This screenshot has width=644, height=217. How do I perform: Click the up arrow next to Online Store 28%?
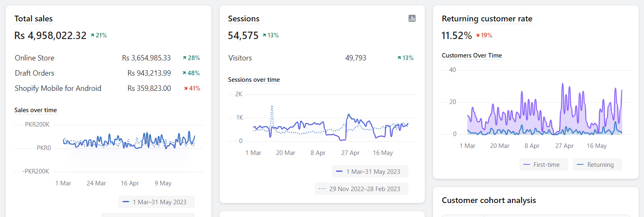(185, 58)
